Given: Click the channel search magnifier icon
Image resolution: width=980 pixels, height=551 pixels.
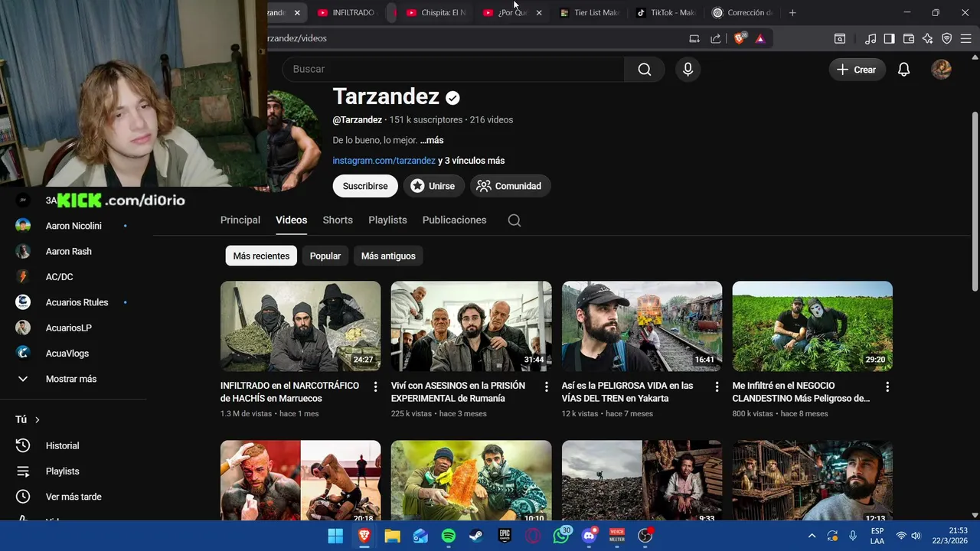Looking at the screenshot, I should 514,220.
